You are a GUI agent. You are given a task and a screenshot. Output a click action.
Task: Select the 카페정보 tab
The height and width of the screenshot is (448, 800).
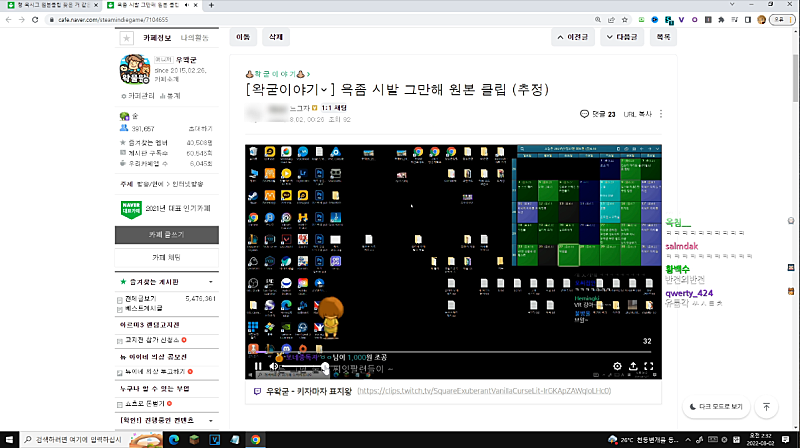coord(158,38)
